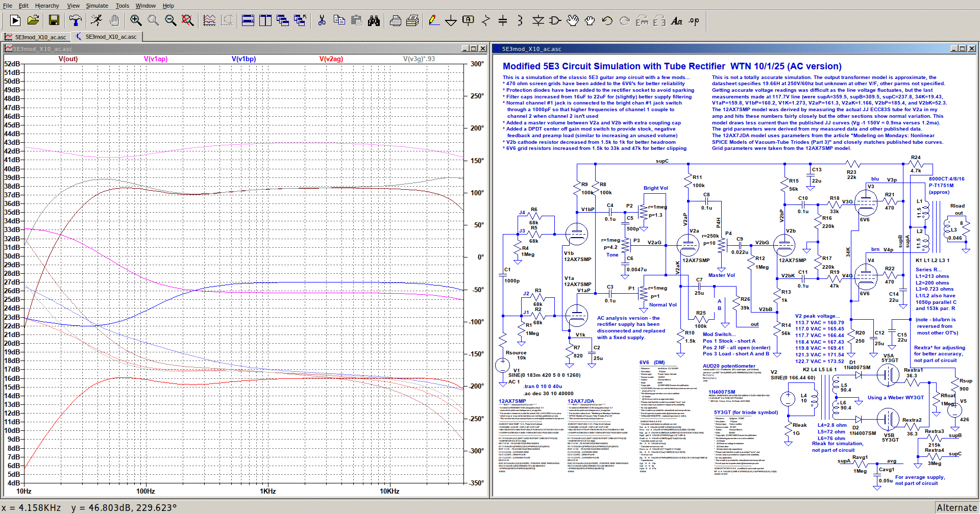Click the Undo arrow
Viewport: 980px width, 514px height.
coord(607,20)
